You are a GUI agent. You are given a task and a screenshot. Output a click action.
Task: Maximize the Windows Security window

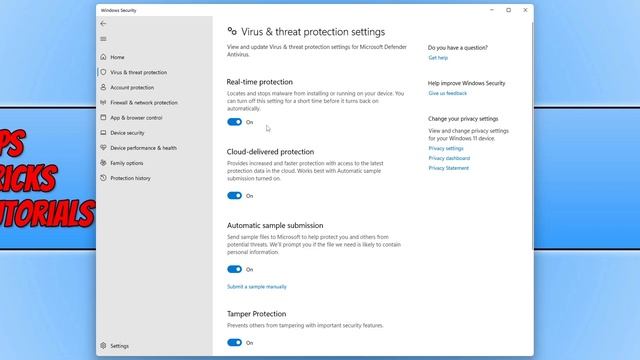tap(509, 10)
